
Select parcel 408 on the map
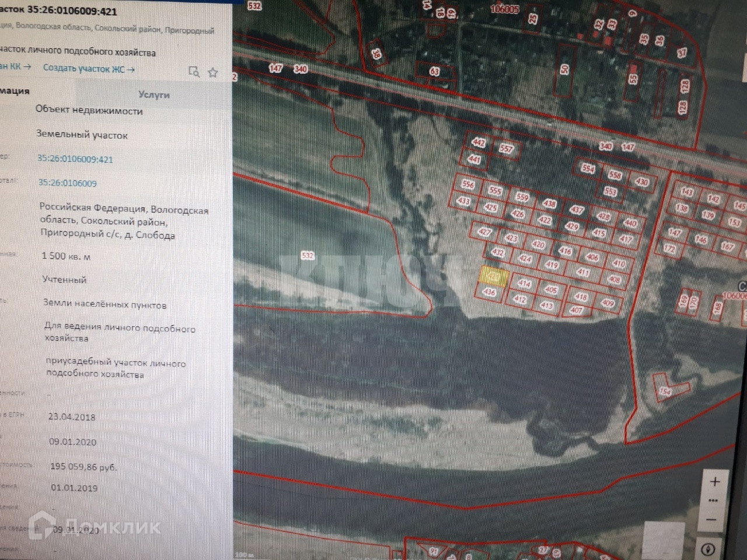614,280
